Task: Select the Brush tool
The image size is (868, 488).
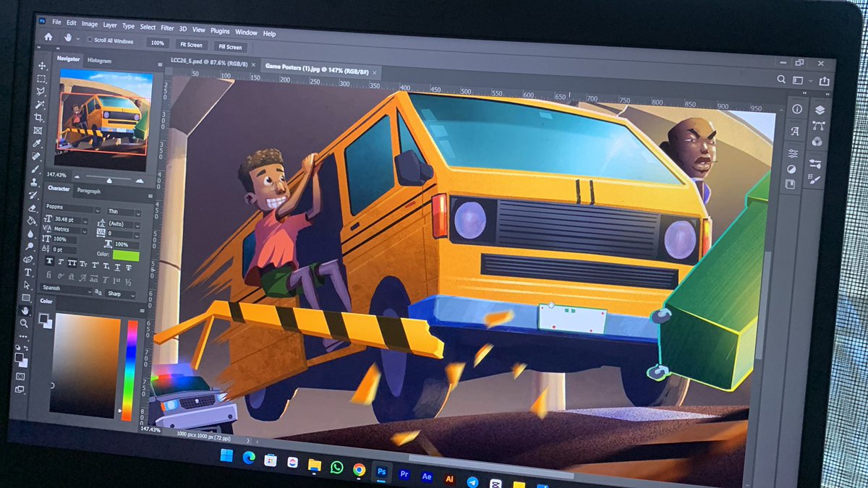Action: (x=35, y=169)
